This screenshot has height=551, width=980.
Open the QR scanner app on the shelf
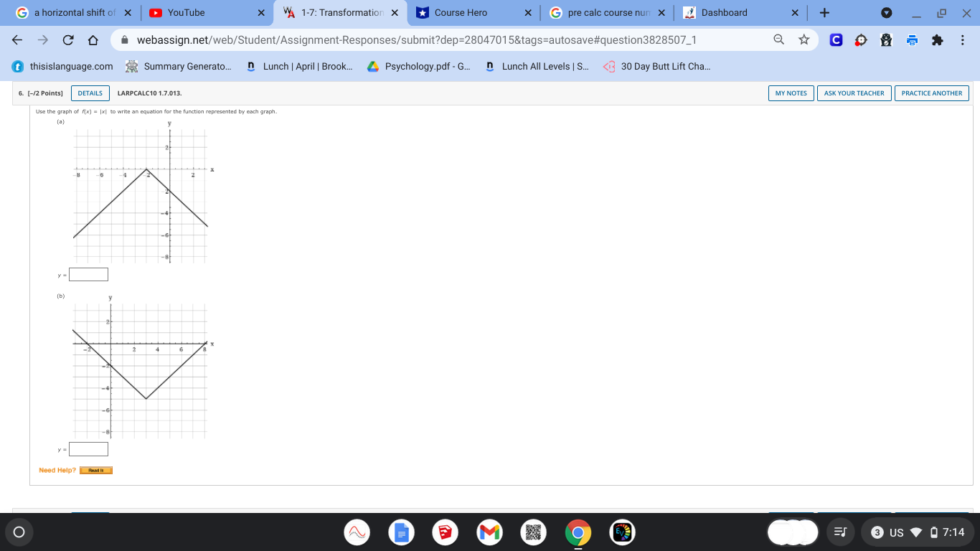tap(533, 532)
